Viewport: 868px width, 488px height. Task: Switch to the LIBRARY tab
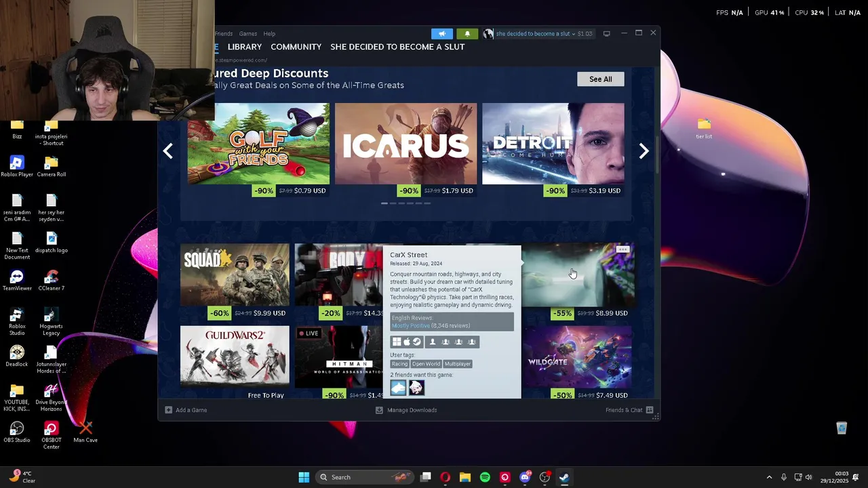pyautogui.click(x=245, y=47)
